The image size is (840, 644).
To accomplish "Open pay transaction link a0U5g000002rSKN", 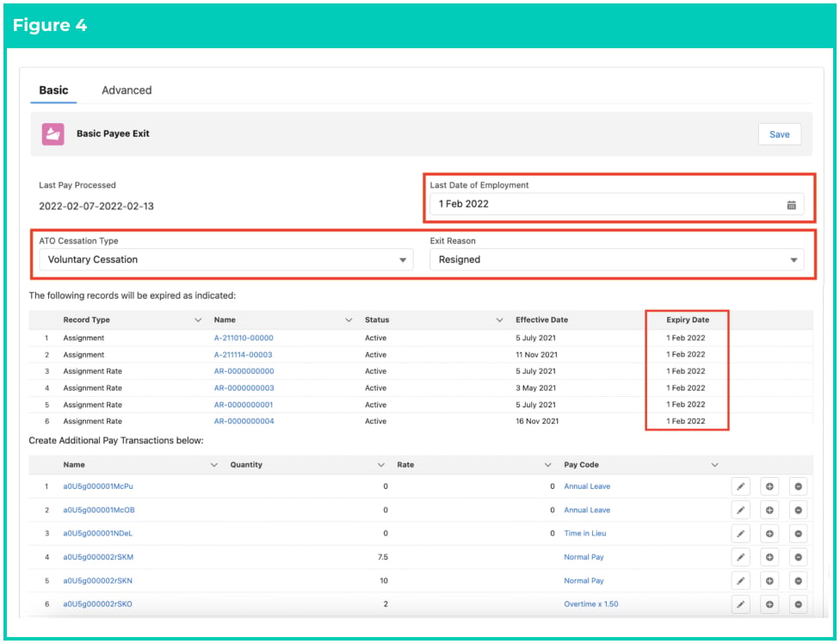I will [x=97, y=581].
